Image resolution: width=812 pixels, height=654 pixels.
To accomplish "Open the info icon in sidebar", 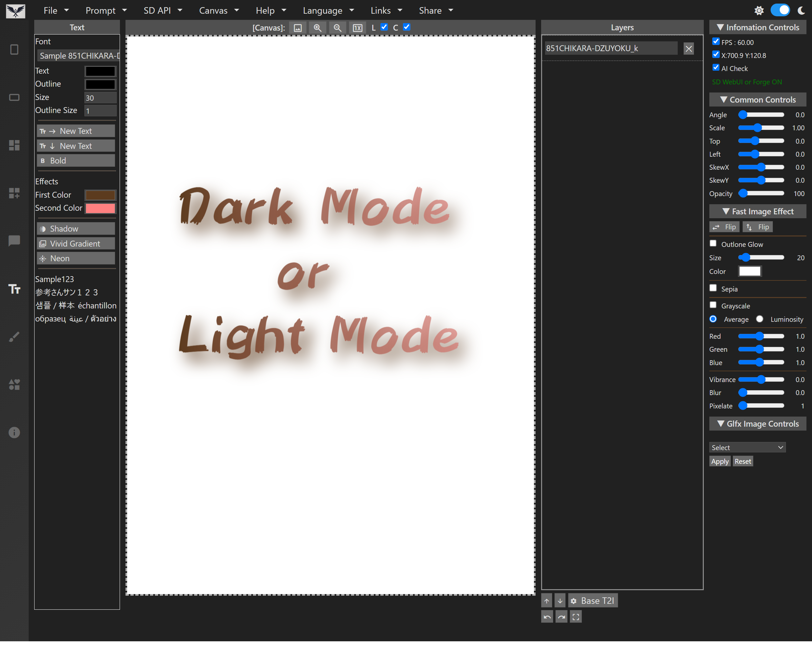I will 14,433.
